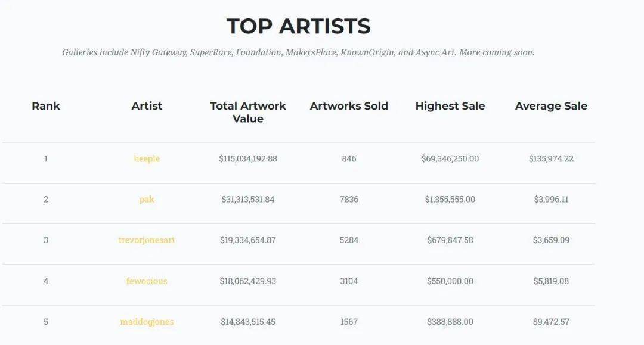Sort by Artist column header

click(147, 106)
